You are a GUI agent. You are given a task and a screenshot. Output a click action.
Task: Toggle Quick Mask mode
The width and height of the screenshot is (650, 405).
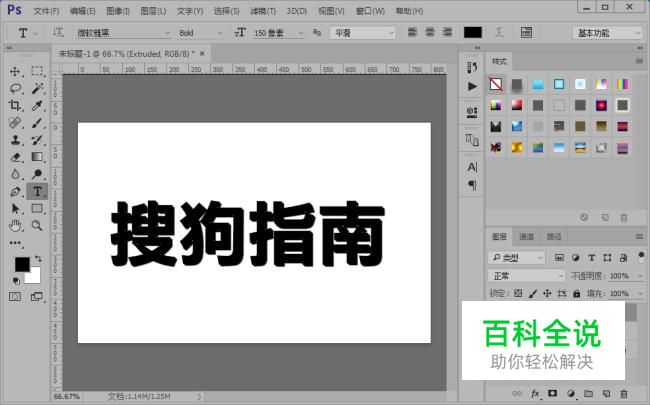15,297
